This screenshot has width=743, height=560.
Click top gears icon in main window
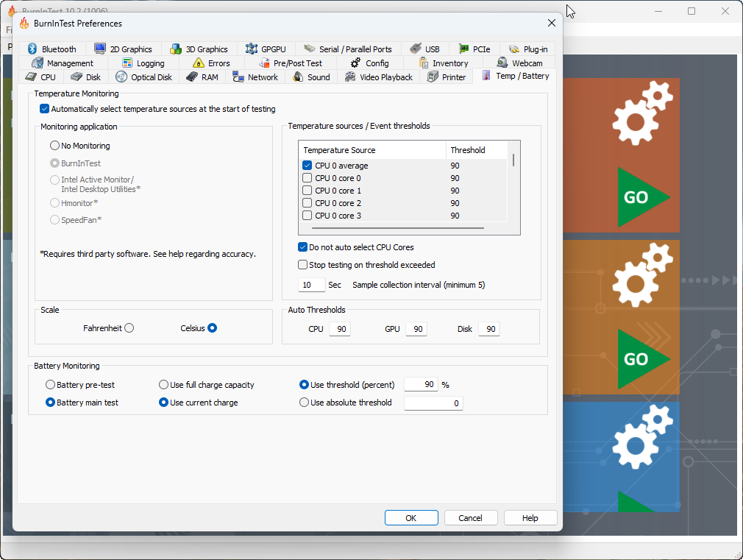[643, 113]
